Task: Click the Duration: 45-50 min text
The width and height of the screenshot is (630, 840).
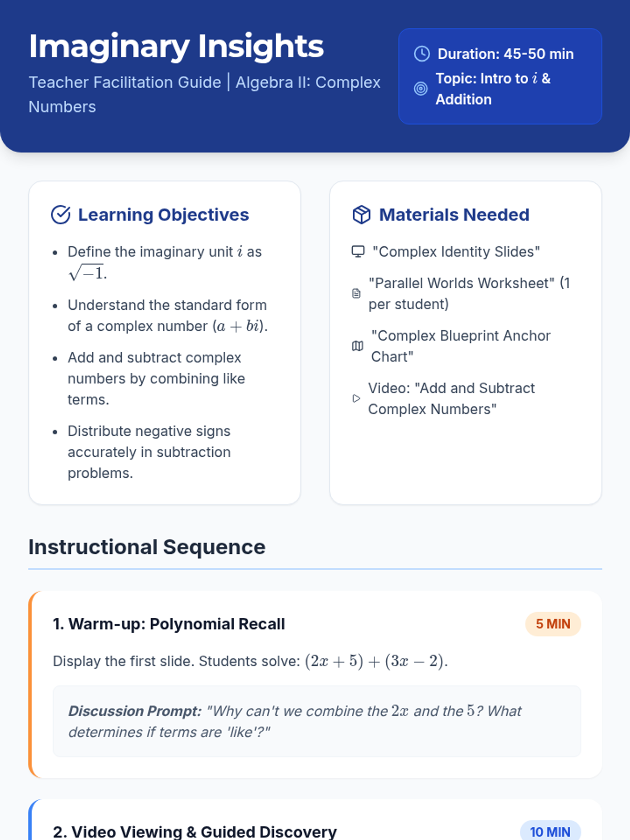Action: [506, 54]
